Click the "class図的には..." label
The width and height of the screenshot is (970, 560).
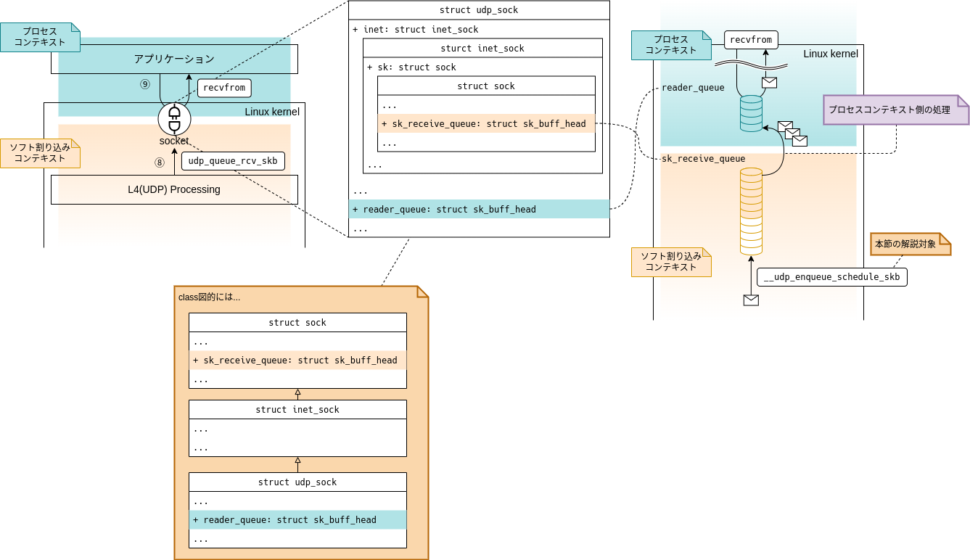point(210,297)
